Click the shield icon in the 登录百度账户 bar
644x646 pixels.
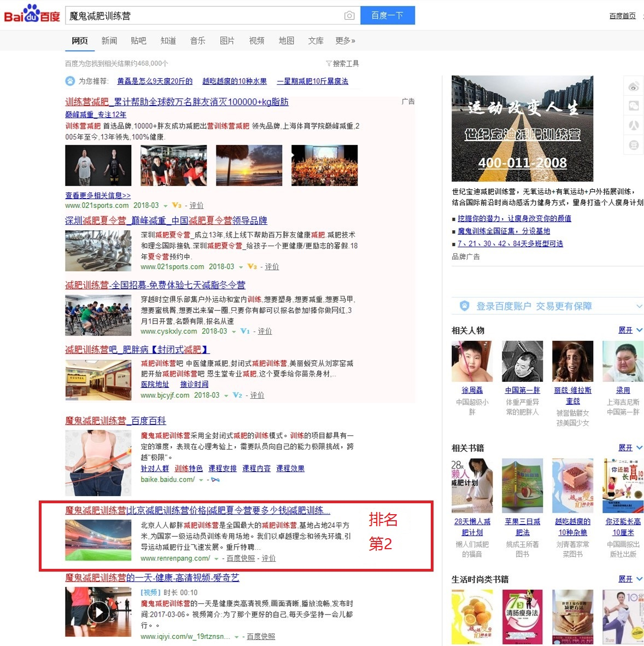coord(464,306)
